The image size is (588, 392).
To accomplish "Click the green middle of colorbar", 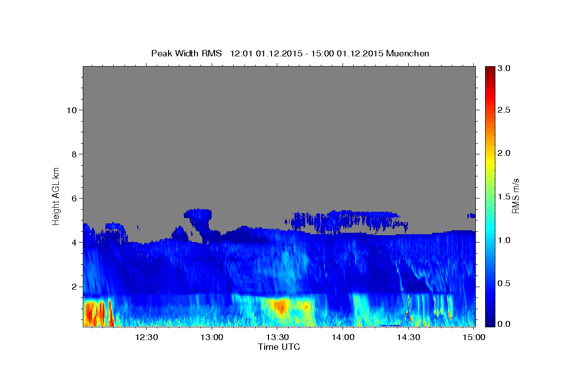I will [x=490, y=196].
